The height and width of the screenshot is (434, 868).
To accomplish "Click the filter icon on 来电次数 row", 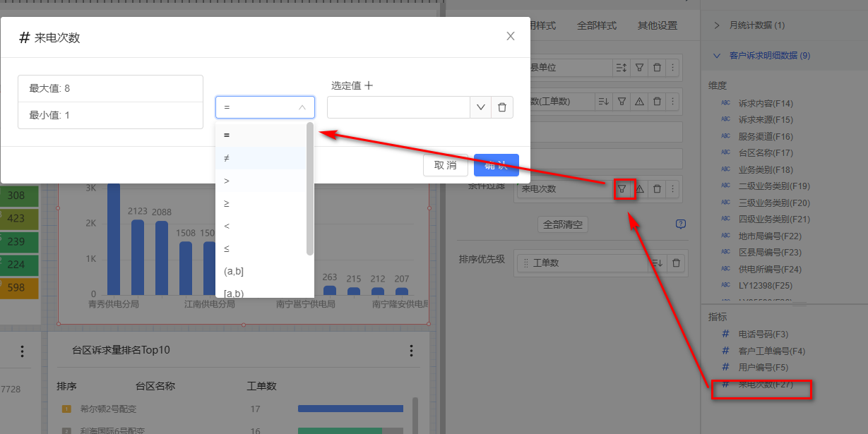I will tap(622, 188).
